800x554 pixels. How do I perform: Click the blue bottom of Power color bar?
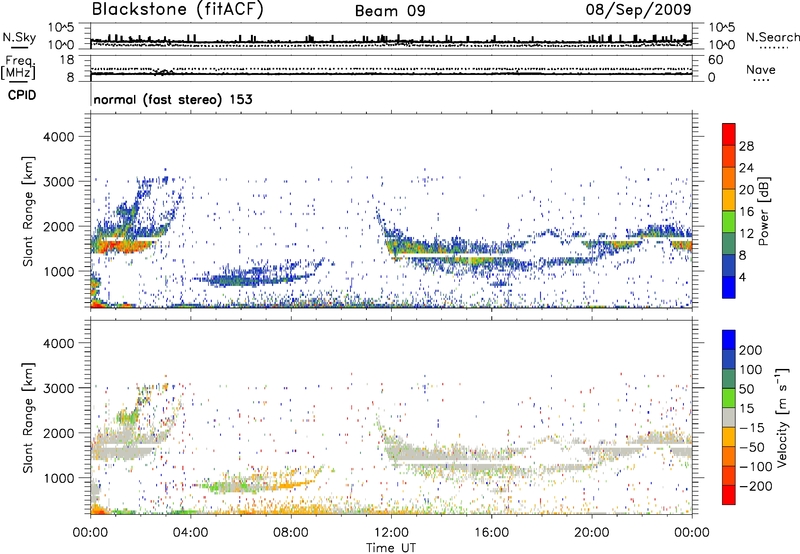pos(729,287)
